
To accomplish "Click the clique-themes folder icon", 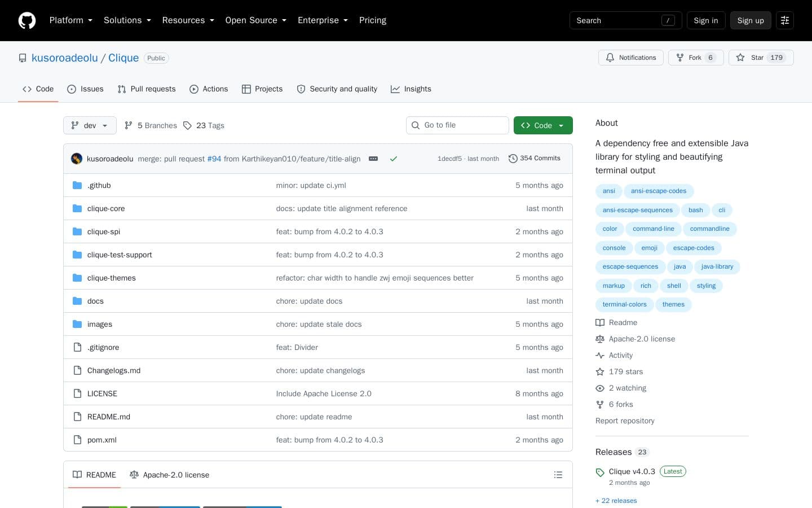I will click(77, 278).
